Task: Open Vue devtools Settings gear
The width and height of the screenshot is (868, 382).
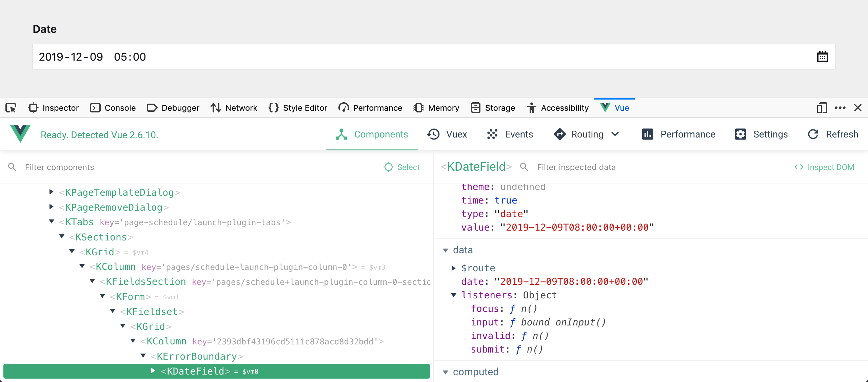Action: (740, 134)
